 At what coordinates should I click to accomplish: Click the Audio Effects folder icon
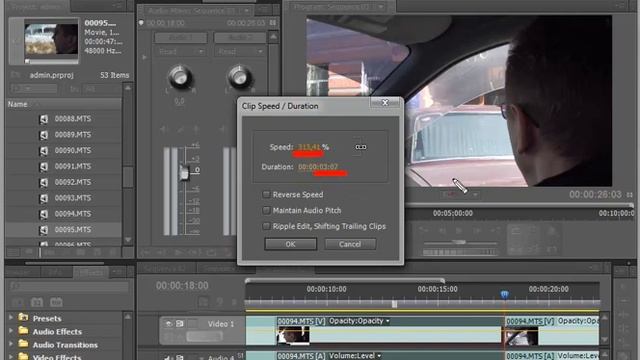tap(23, 331)
